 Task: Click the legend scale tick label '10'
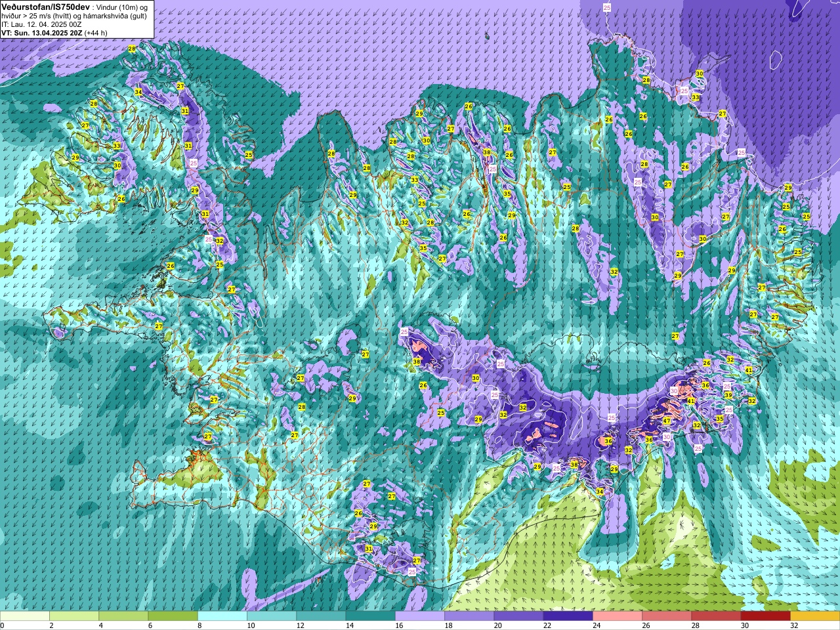[x=251, y=626]
